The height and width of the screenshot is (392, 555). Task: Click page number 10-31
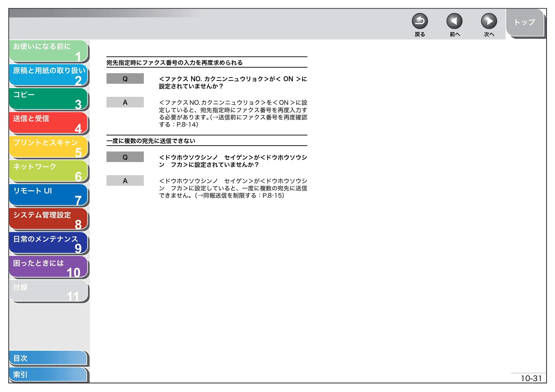point(531,378)
